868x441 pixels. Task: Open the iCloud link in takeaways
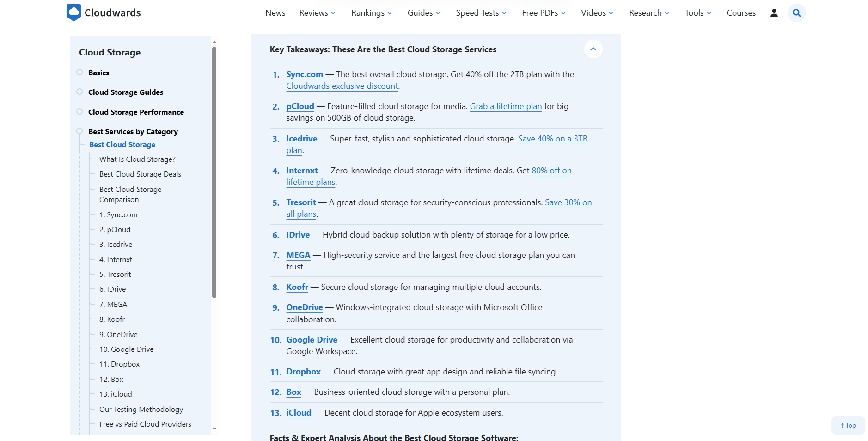point(299,413)
